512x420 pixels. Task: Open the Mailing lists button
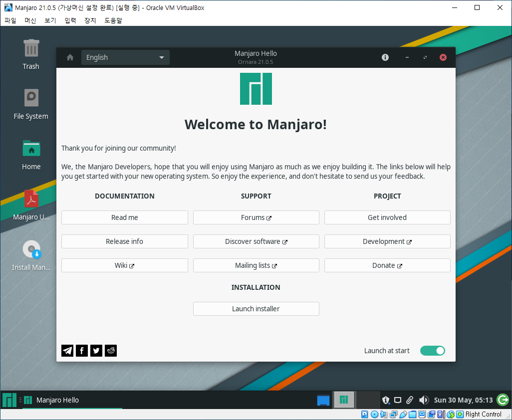pyautogui.click(x=256, y=265)
